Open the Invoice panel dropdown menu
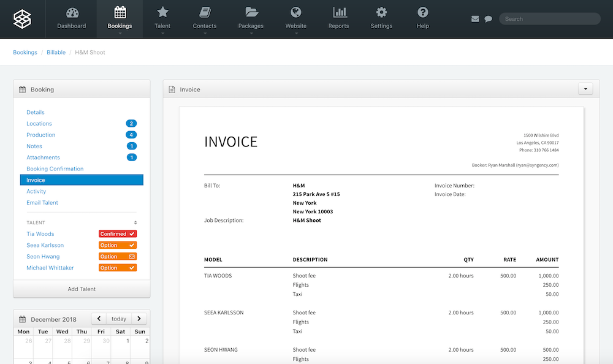The width and height of the screenshot is (613, 364). click(585, 89)
